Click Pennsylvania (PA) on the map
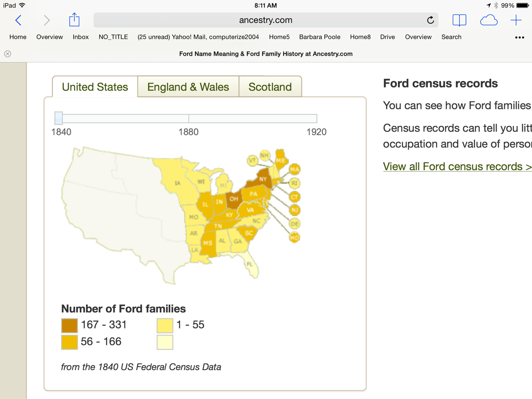This screenshot has width=532, height=399. [254, 194]
